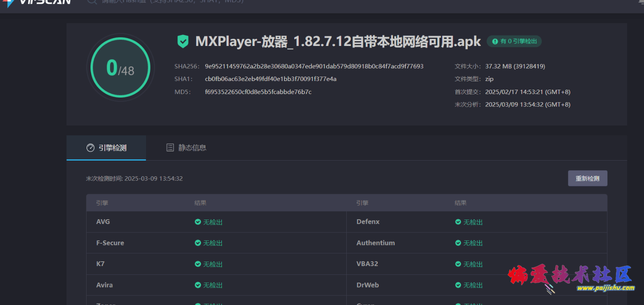
Task: Click the green check icon in DrWeb row
Action: click(458, 285)
